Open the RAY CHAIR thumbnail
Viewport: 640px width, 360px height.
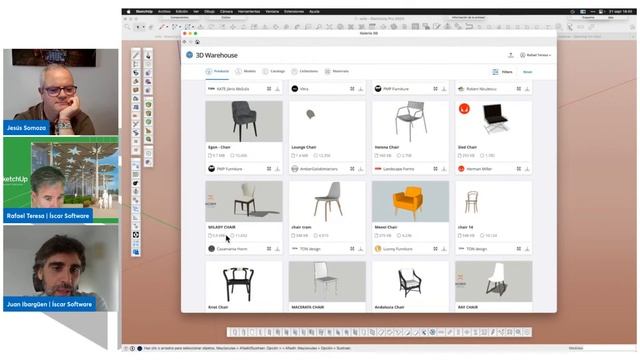click(493, 281)
